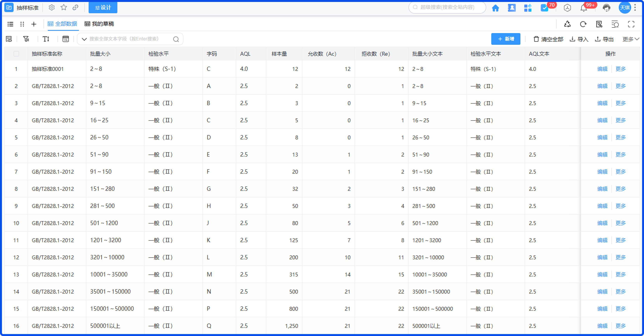
Task: Open the row display settings icon
Action: (65, 39)
